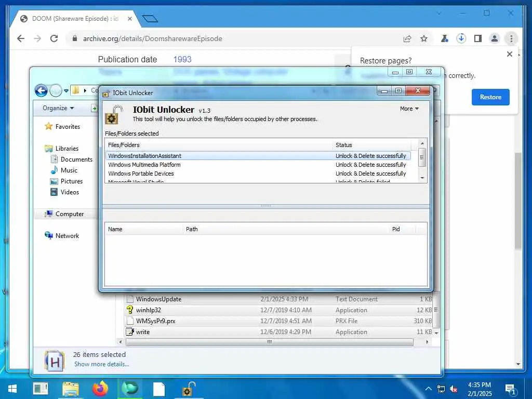
Task: Click the browser Forward arrow
Action: tap(37, 38)
